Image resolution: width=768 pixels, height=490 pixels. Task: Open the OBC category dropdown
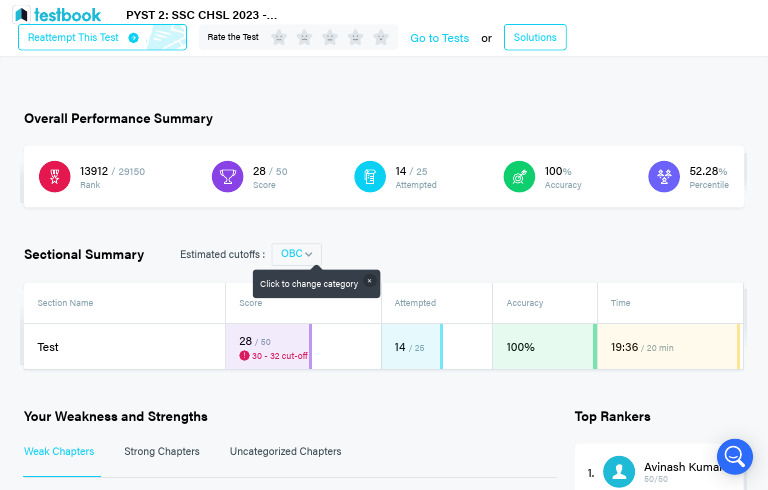tap(297, 254)
